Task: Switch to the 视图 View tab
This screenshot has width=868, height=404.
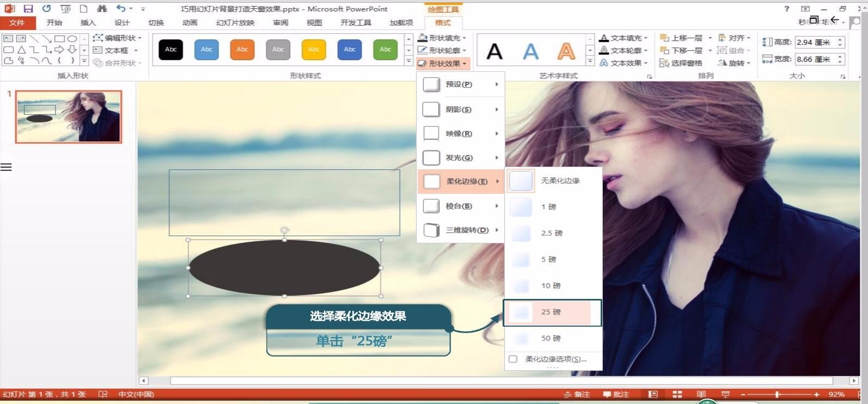Action: point(314,22)
